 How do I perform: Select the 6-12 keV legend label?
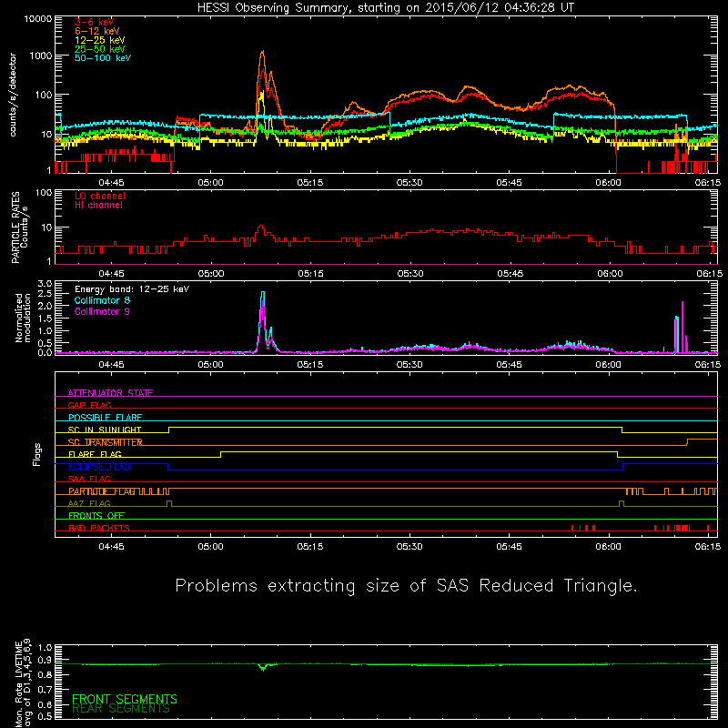pos(97,31)
